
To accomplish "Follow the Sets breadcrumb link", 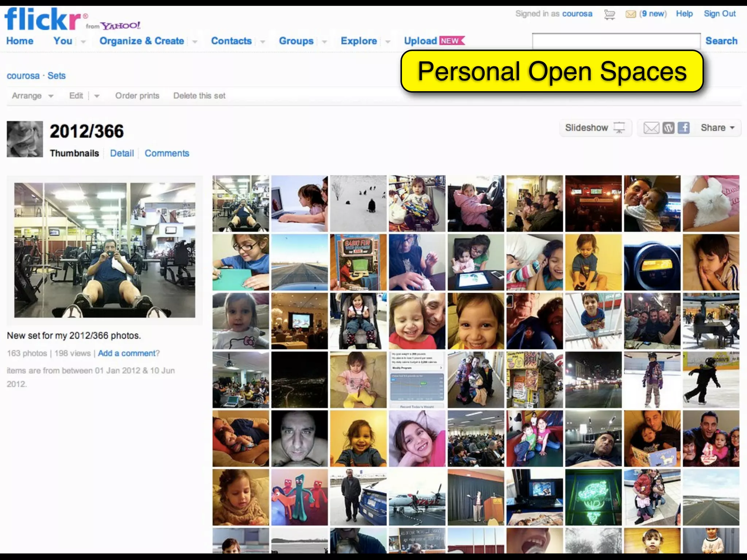I will tap(57, 76).
